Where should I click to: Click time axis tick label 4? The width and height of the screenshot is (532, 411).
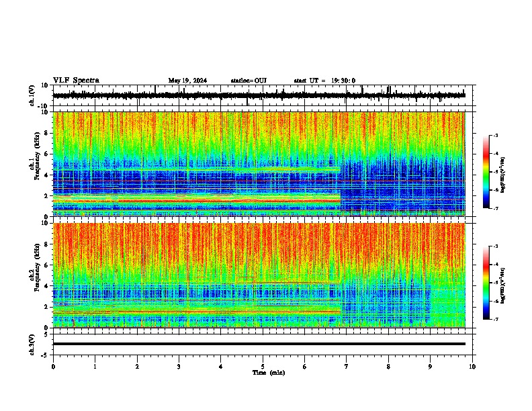click(221, 367)
